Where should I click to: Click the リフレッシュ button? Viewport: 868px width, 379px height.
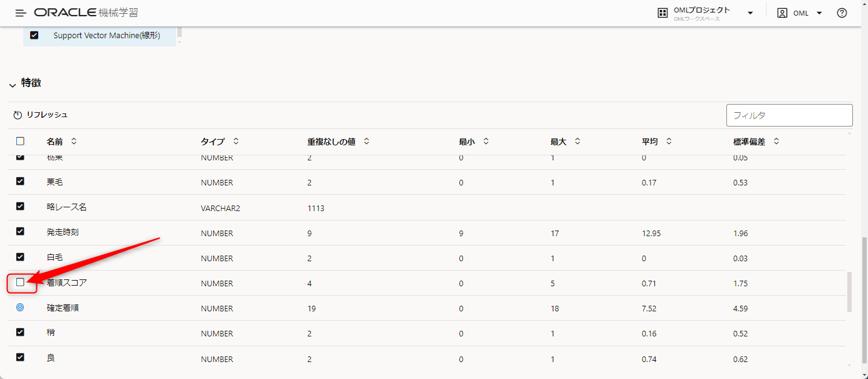point(41,115)
